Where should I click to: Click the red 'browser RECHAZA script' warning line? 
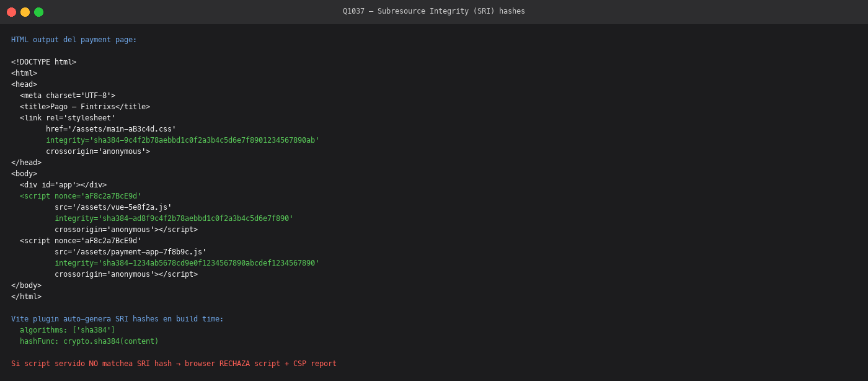pos(174,364)
